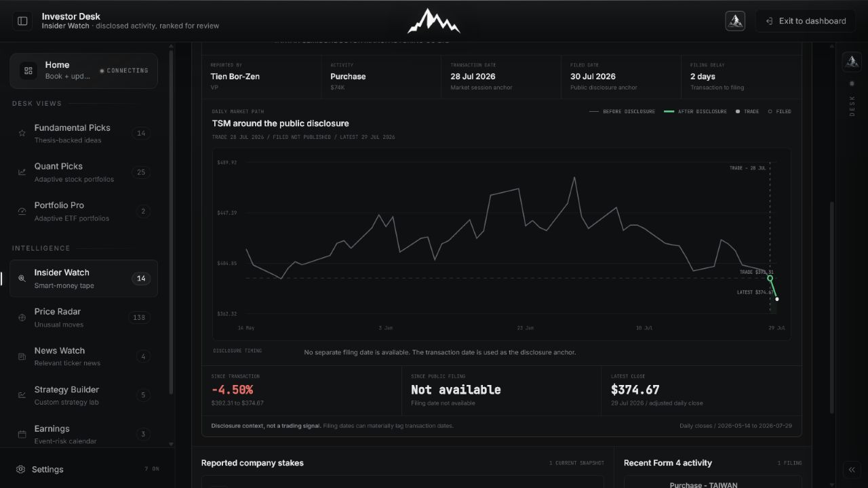
Task: Open the profile avatar icon in header
Action: (x=735, y=21)
